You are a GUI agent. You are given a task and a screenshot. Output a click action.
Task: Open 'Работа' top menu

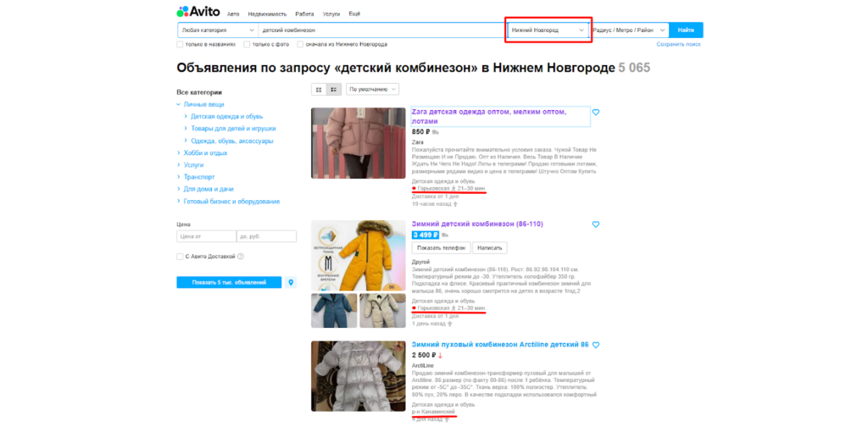304,14
